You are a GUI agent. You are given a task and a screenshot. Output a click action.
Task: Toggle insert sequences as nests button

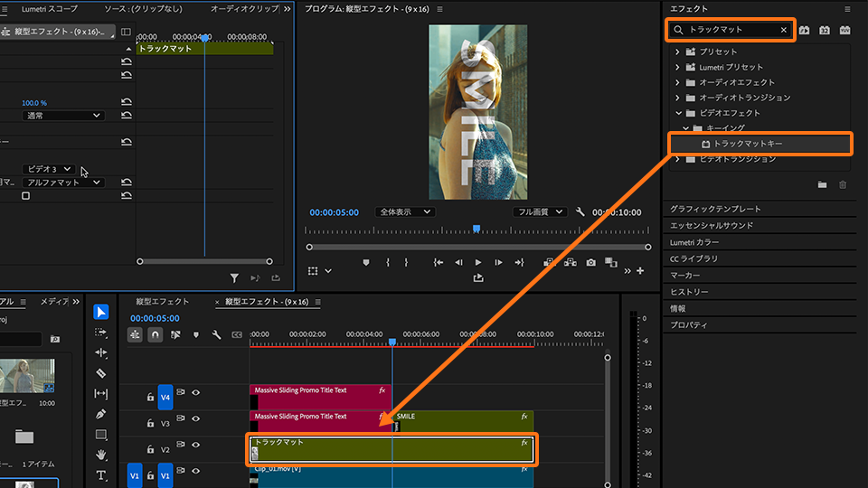pyautogui.click(x=135, y=334)
